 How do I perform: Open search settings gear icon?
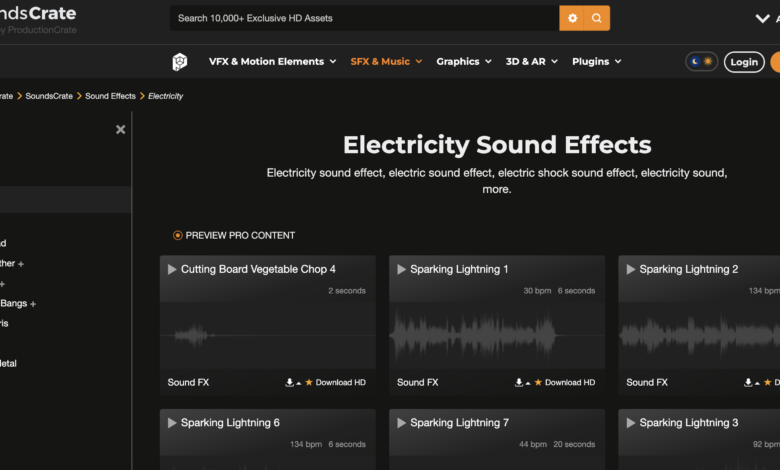point(572,18)
